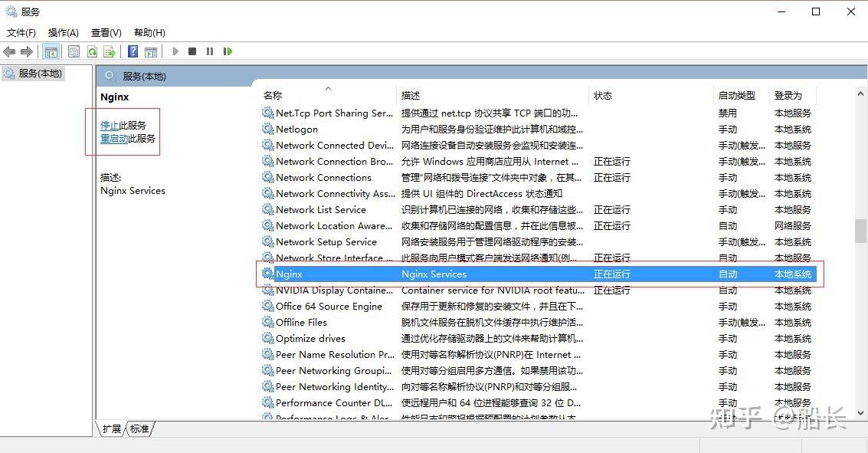The image size is (868, 453).
Task: Sort services by the 名称 column header
Action: coord(272,95)
